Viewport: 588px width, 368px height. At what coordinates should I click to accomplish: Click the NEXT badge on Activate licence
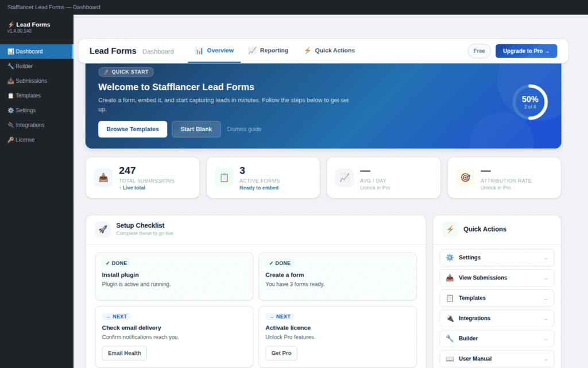click(x=280, y=317)
